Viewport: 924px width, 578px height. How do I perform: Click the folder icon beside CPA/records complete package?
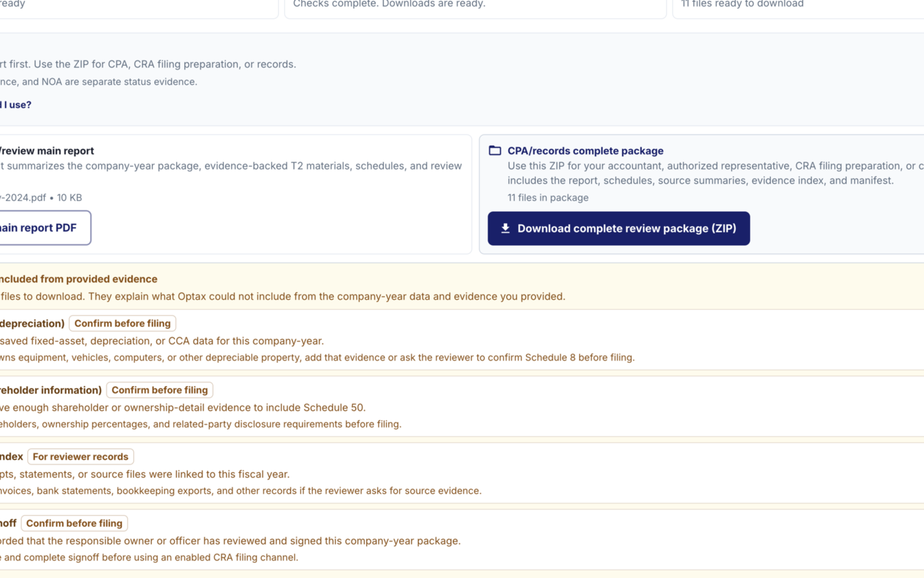click(x=495, y=151)
